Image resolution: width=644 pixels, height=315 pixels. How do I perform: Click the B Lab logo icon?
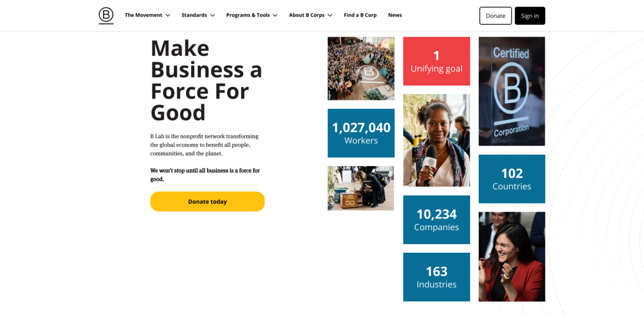(x=106, y=16)
